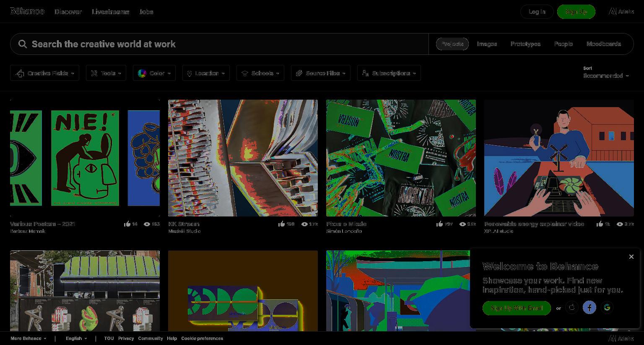Open Cookie preferences in the footer
Screen dimensions: 644x345
pyautogui.click(x=202, y=338)
